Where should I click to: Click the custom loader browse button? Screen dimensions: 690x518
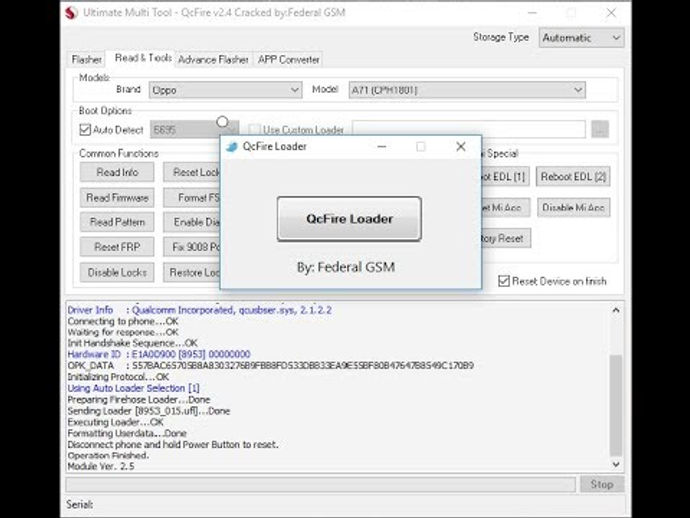pos(600,129)
